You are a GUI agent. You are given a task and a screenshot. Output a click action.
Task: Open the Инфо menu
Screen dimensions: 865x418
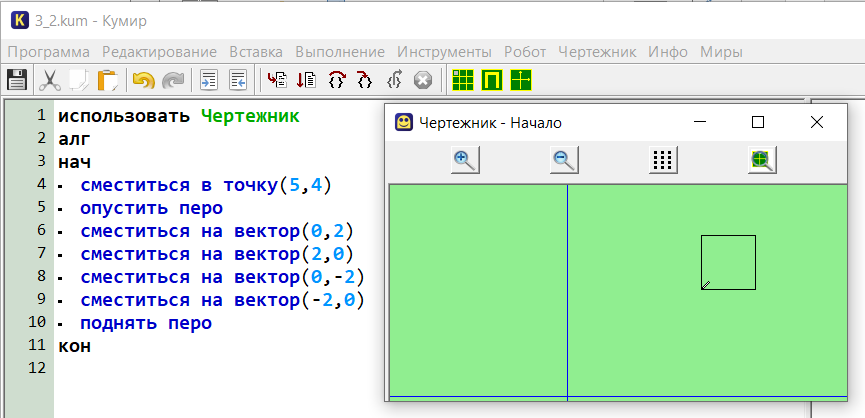click(x=668, y=52)
